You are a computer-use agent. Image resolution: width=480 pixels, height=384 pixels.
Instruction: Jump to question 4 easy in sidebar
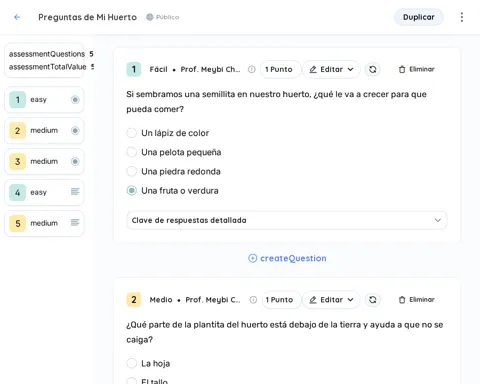coord(44,192)
